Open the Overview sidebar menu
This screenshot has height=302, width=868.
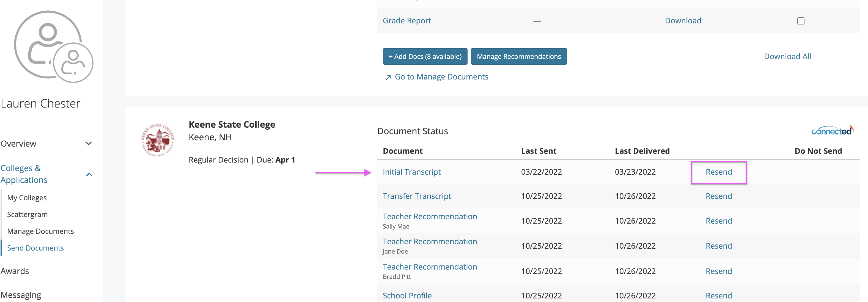tap(18, 144)
